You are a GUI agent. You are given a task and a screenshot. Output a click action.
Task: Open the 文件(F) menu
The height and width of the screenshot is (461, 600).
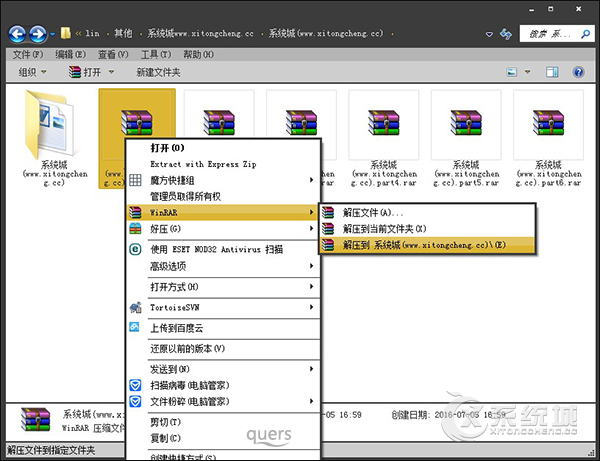pyautogui.click(x=28, y=54)
